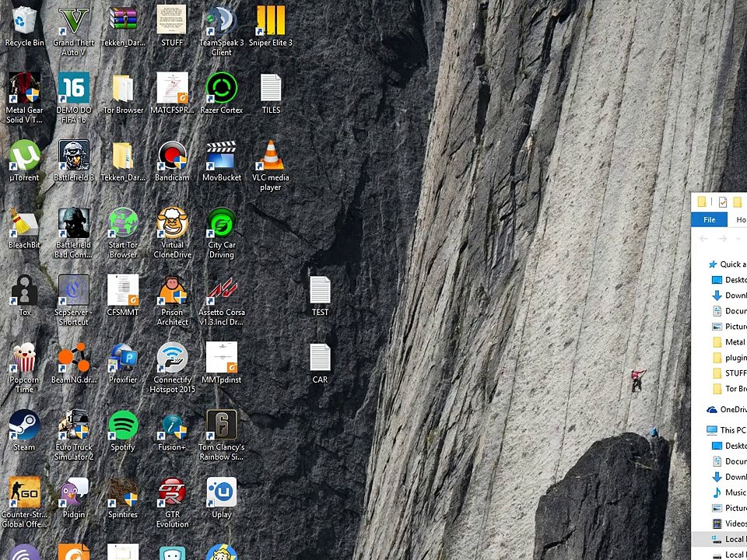
Task: Launch City Car Driving shortcut
Action: click(222, 233)
